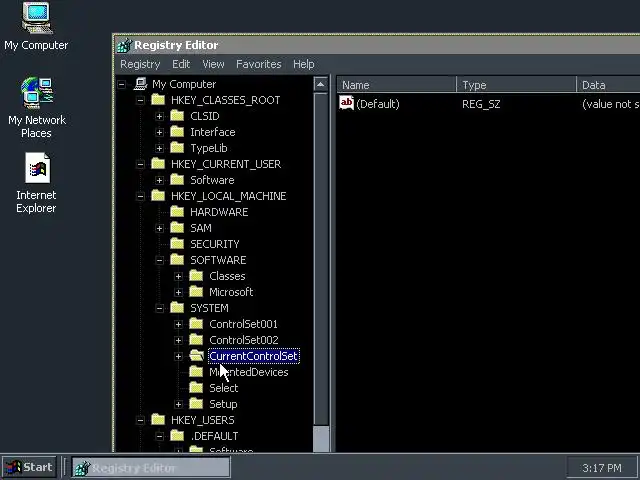Click the Select folder icon
Viewport: 640px width, 480px height.
click(x=196, y=387)
